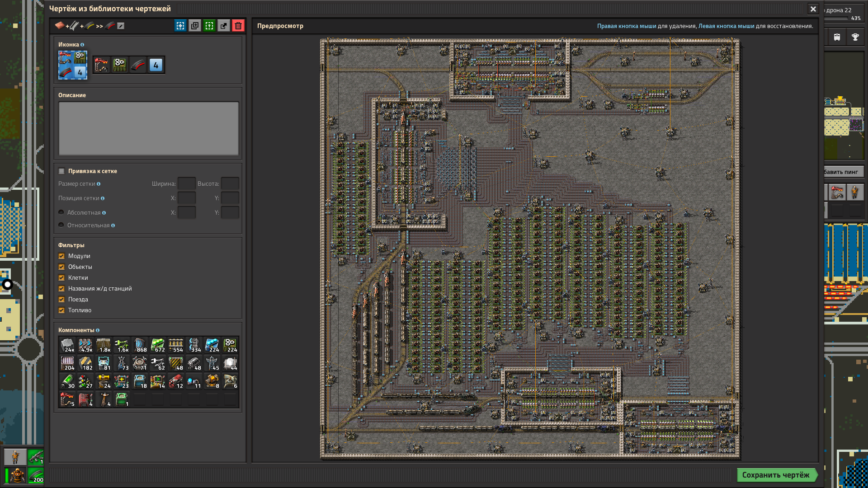Click the train icon in background panel
Viewport: 868px width, 488px height.
click(x=837, y=37)
